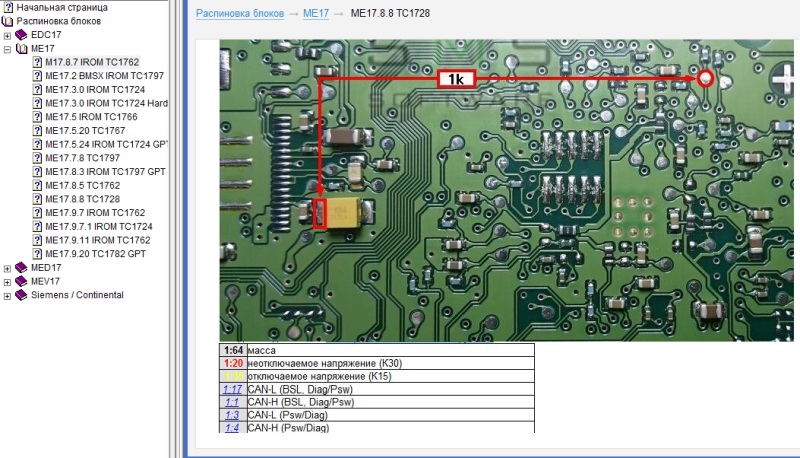Click the purple book icon next to EDC17
Image resolution: width=800 pixels, height=458 pixels.
click(22, 34)
